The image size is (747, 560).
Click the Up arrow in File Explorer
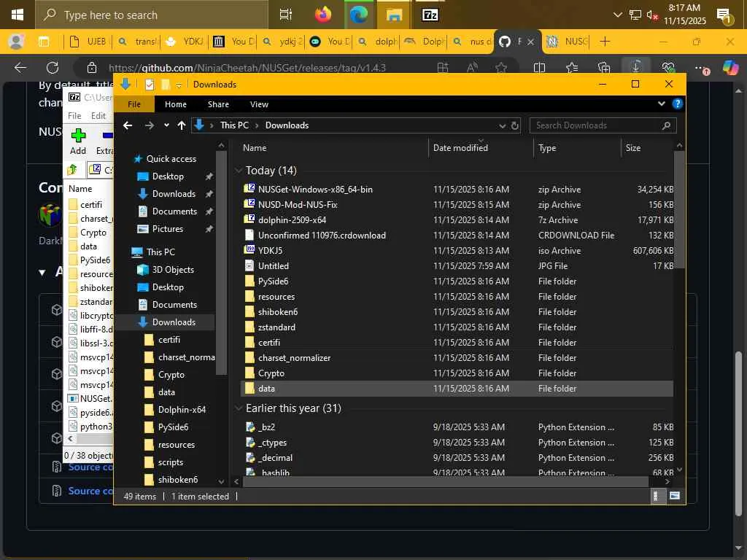(182, 125)
